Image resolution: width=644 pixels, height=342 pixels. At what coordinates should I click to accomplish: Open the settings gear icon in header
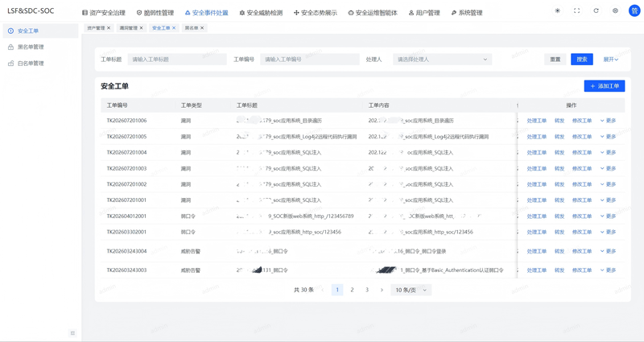coord(615,10)
